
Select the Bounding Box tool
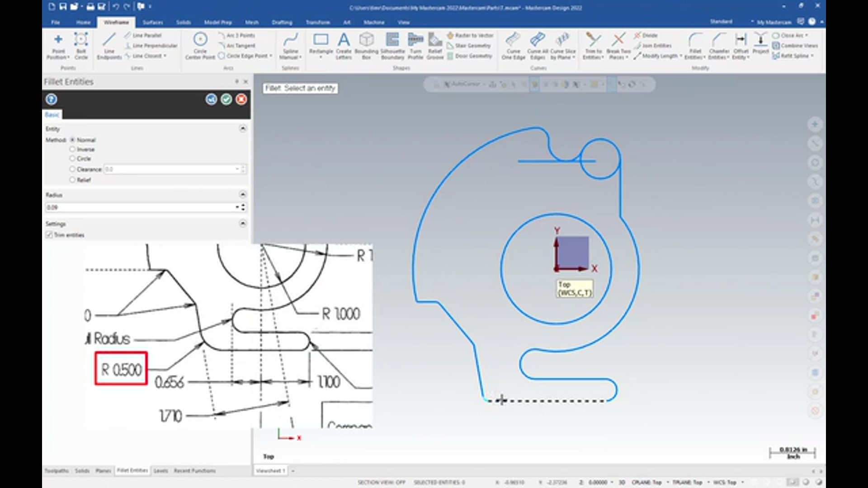pyautogui.click(x=366, y=46)
